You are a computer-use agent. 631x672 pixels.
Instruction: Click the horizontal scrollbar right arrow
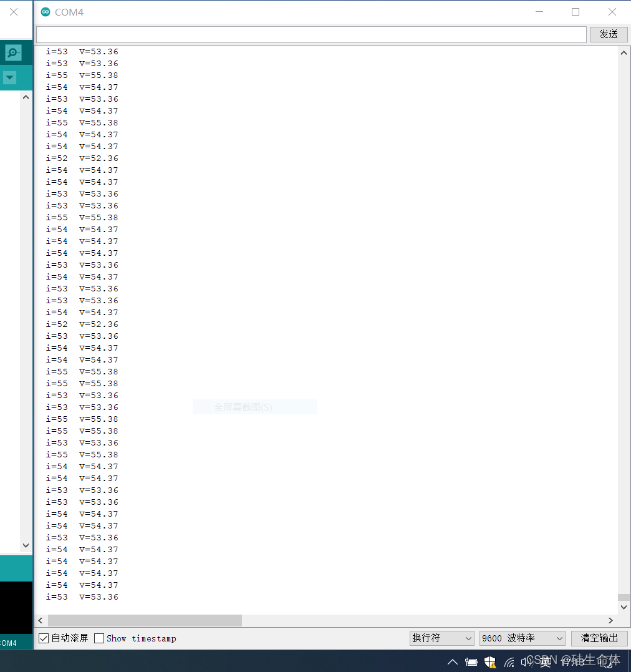pyautogui.click(x=610, y=621)
